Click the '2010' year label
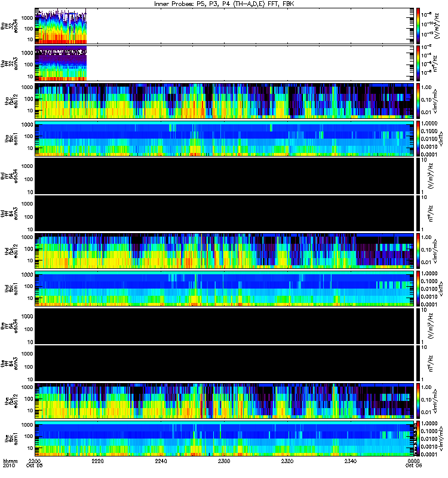 9,465
